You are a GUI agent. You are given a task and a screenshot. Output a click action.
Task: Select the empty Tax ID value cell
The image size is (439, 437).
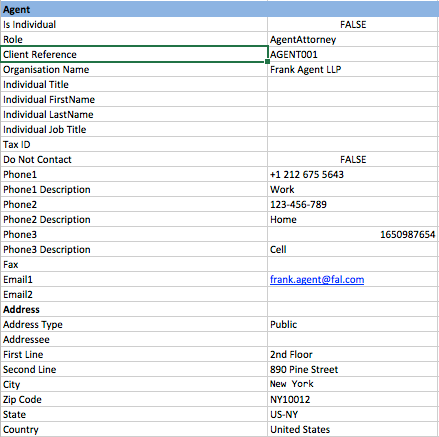tap(353, 144)
